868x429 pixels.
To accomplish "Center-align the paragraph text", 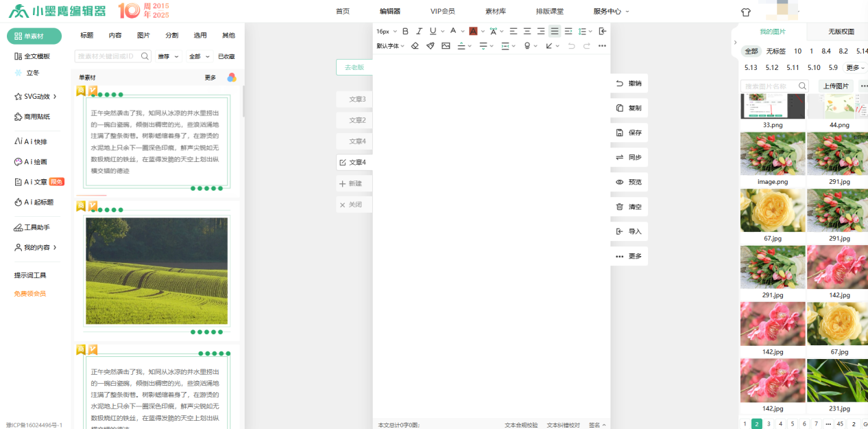I will point(527,31).
